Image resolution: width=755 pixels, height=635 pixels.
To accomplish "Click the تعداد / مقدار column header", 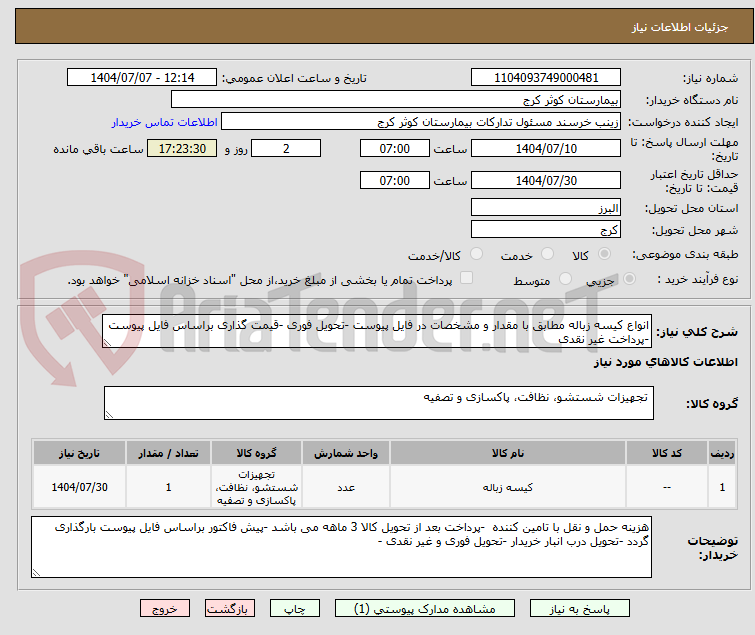I will [168, 453].
